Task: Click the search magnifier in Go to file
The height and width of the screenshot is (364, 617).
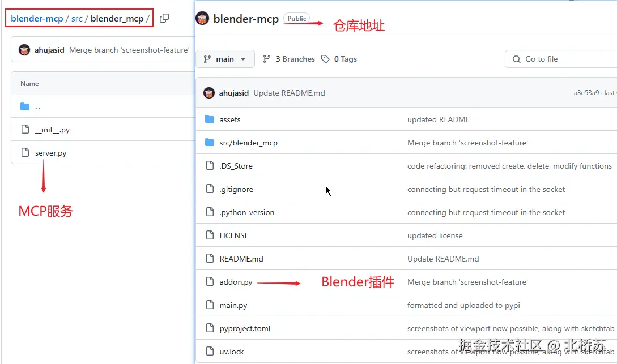Action: (x=517, y=59)
